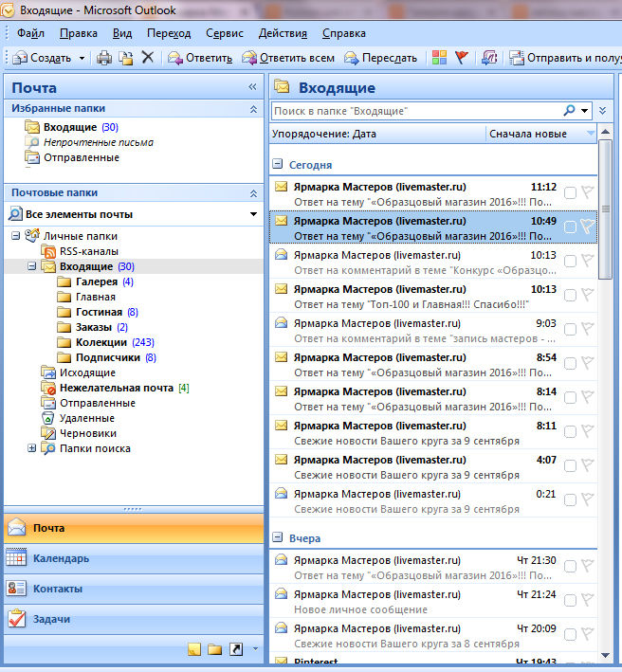Open the Создать dropdown arrow

[x=82, y=58]
